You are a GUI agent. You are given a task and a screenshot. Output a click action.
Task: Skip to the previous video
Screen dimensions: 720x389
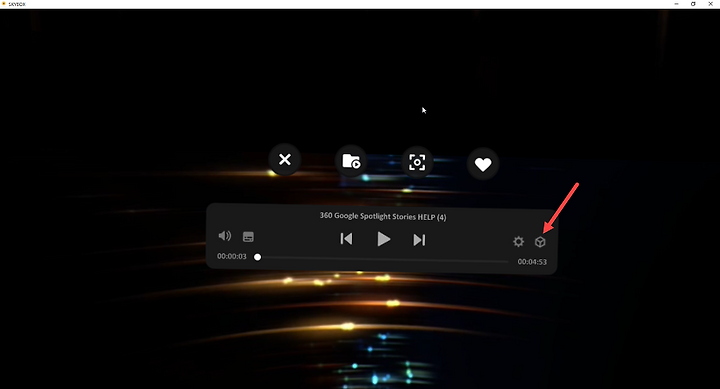[x=346, y=239]
